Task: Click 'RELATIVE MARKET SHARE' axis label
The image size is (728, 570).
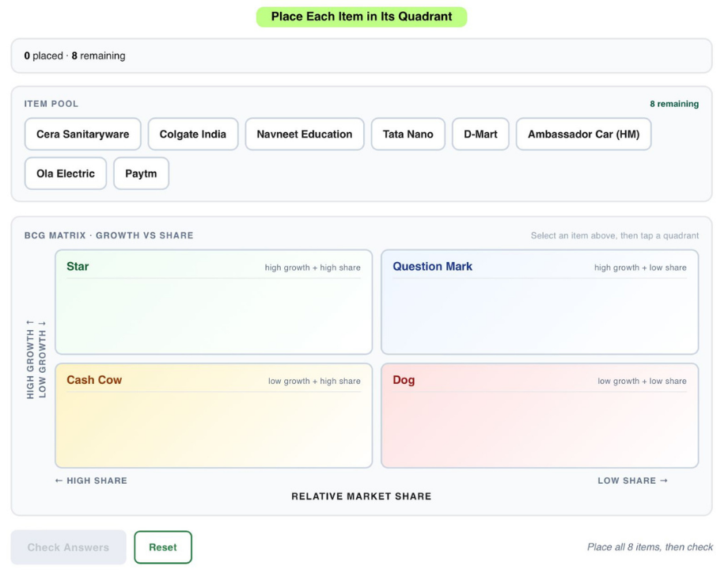Action: click(362, 496)
